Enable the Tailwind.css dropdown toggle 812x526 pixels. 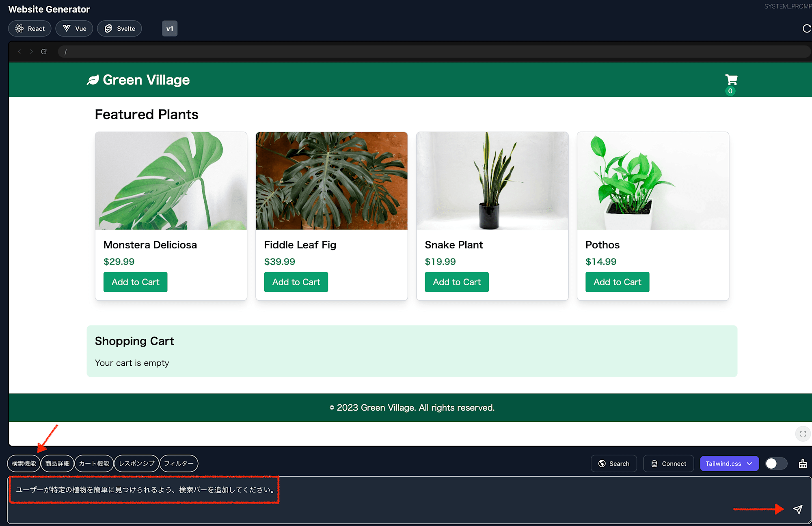pos(775,463)
